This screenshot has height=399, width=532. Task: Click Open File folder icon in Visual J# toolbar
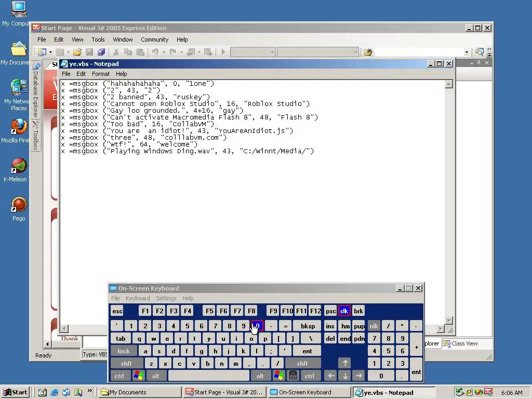pyautogui.click(x=77, y=52)
